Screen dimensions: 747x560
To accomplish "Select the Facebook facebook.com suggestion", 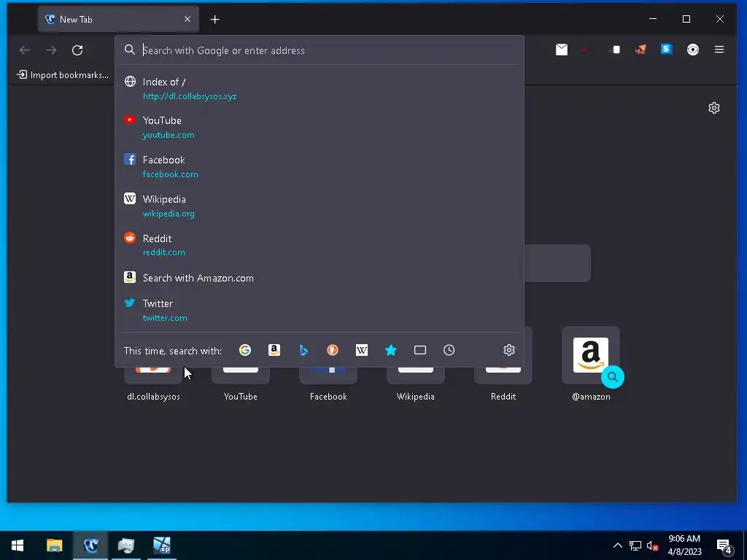I will click(320, 167).
